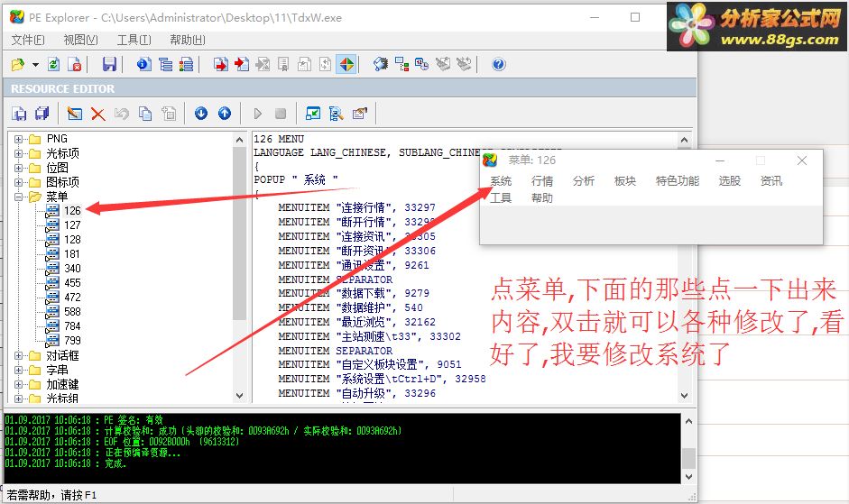This screenshot has width=849, height=504.
Task: Save file with the floppy disk icon
Action: [109, 64]
